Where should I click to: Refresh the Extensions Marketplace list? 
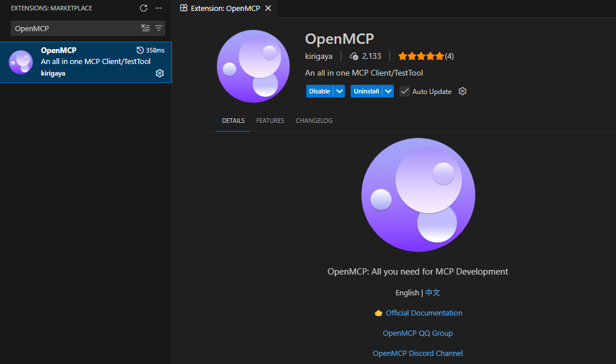[x=144, y=8]
